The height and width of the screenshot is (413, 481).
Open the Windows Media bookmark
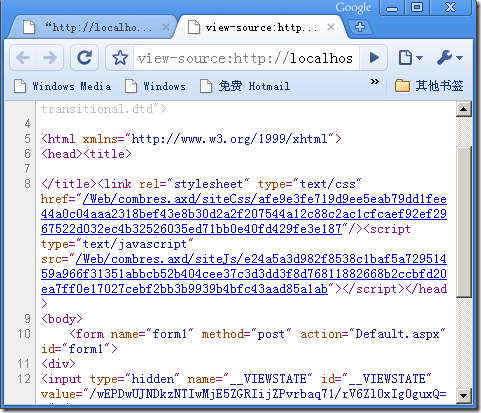63,86
